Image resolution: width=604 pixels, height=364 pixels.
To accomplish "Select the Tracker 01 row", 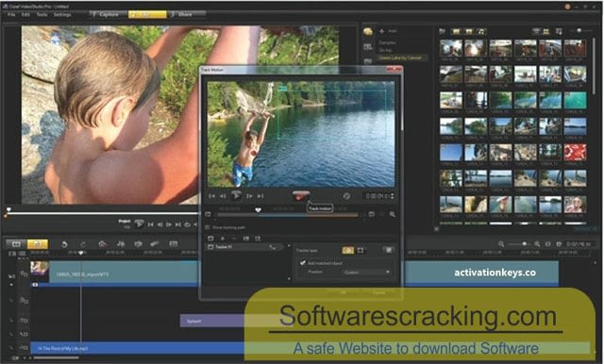I will (245, 247).
